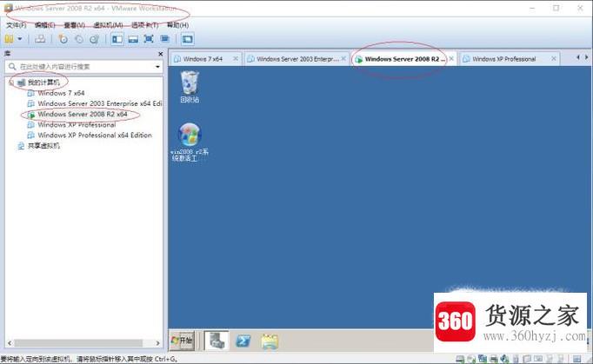Open Windows Explorer folder icon on guest taskbar
This screenshot has height=364, width=593.
270,341
